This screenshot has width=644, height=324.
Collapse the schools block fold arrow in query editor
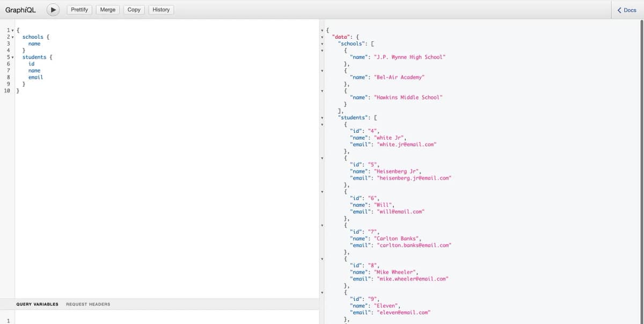13,37
